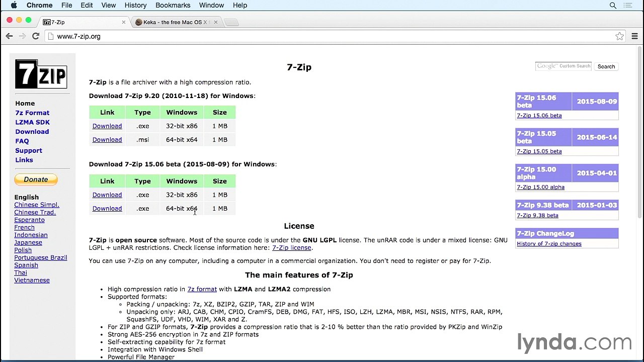
Task: Switch language to Polish
Action: pyautogui.click(x=23, y=250)
